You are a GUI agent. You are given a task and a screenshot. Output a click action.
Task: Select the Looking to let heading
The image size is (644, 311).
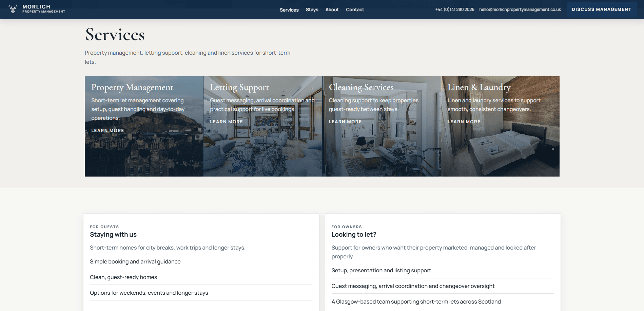(x=355, y=234)
